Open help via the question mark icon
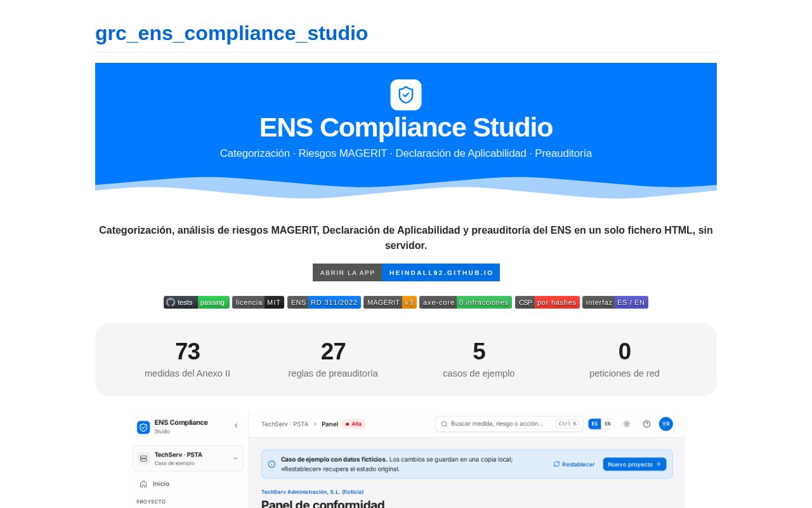 646,424
